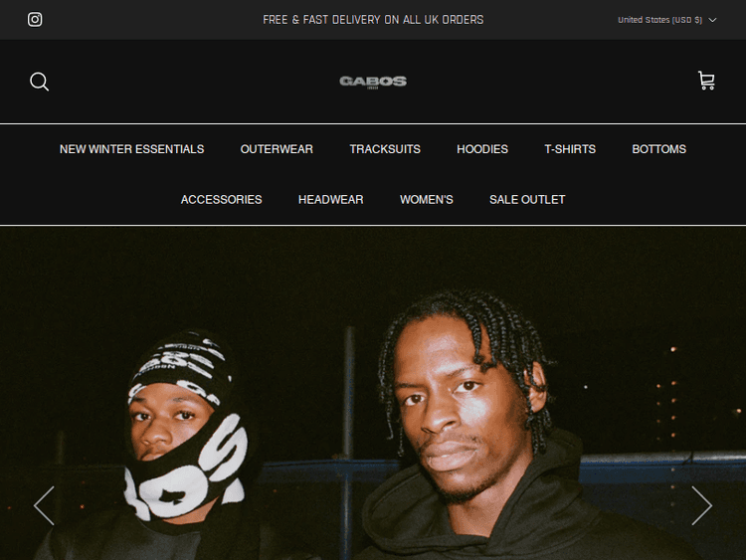
Task: Open the Bottoms category
Action: pyautogui.click(x=658, y=149)
